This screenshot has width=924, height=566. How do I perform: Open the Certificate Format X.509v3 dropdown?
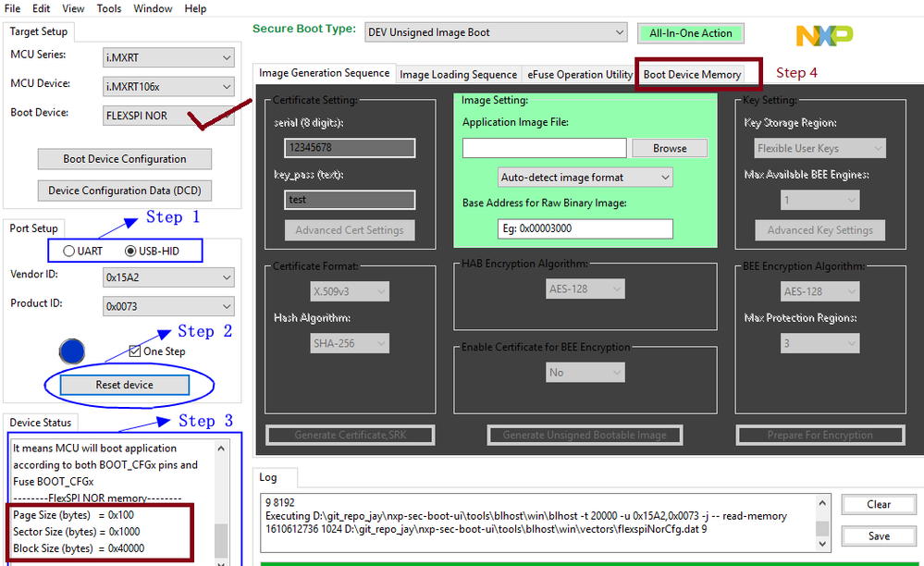point(350,291)
